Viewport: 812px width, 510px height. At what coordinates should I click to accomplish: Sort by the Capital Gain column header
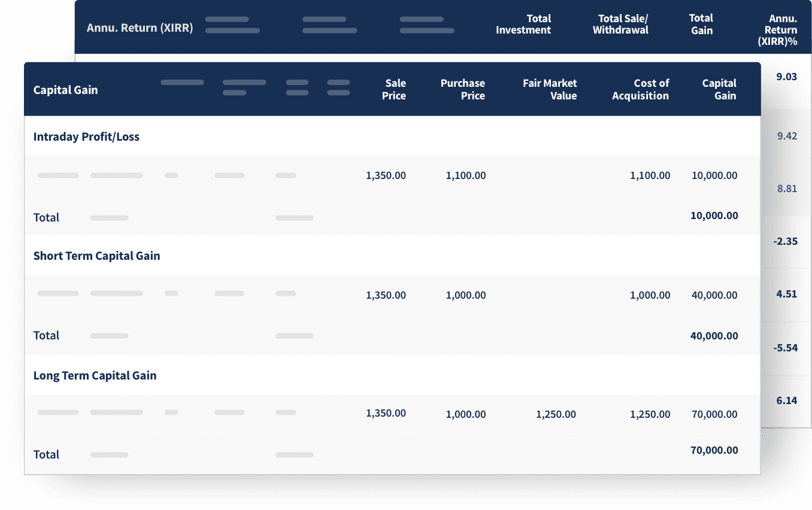coord(719,90)
